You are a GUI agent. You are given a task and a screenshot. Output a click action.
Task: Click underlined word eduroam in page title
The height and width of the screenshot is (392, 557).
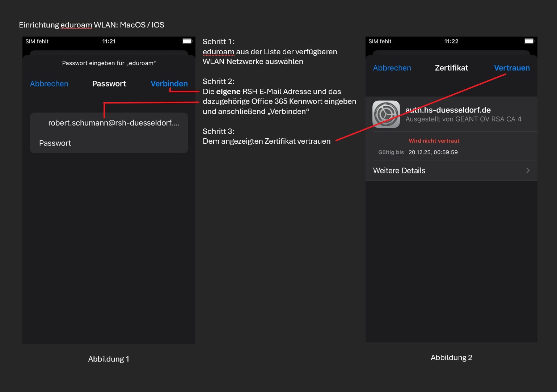point(76,25)
